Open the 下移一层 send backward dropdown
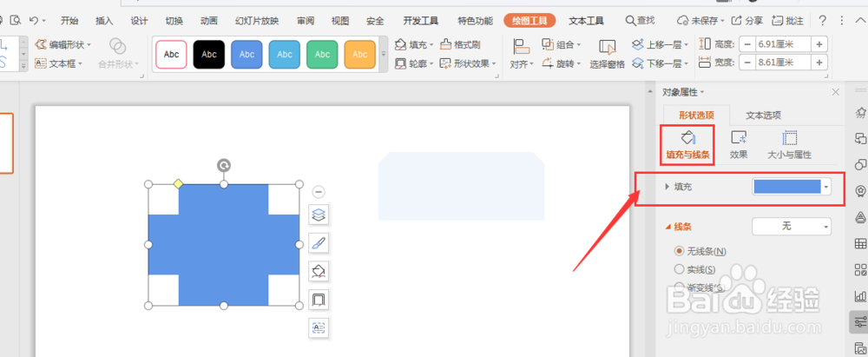 tap(660, 63)
